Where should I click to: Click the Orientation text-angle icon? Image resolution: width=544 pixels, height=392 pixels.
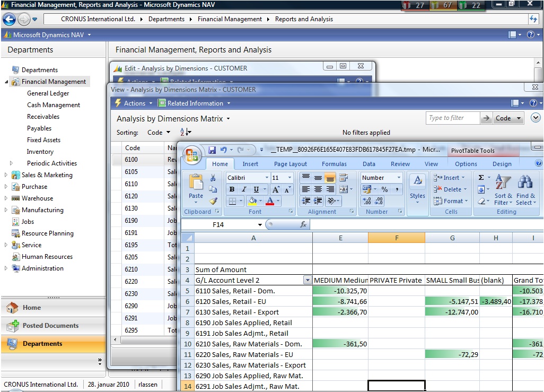332,201
